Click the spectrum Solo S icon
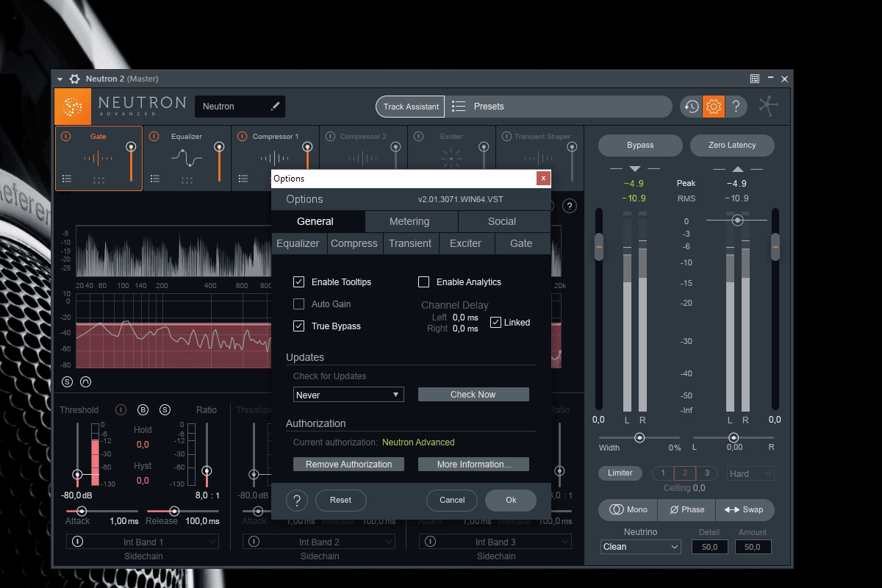The width and height of the screenshot is (882, 588). pos(68,382)
